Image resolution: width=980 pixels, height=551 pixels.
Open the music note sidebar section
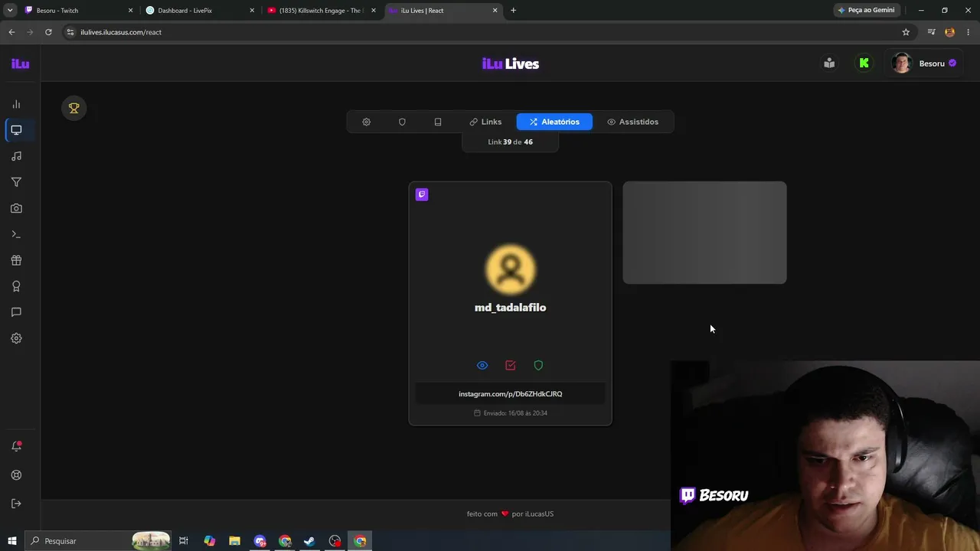[16, 156]
